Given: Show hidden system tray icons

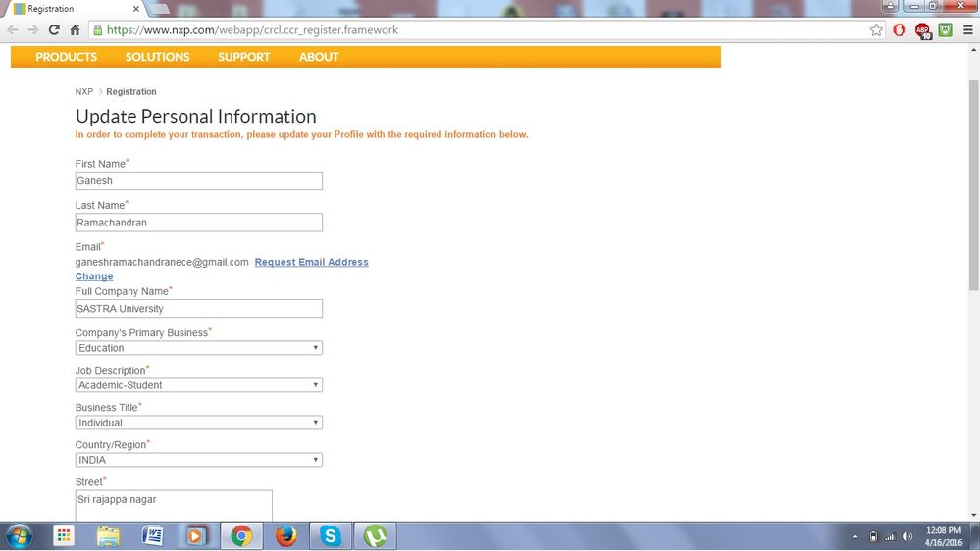Looking at the screenshot, I should coord(855,536).
